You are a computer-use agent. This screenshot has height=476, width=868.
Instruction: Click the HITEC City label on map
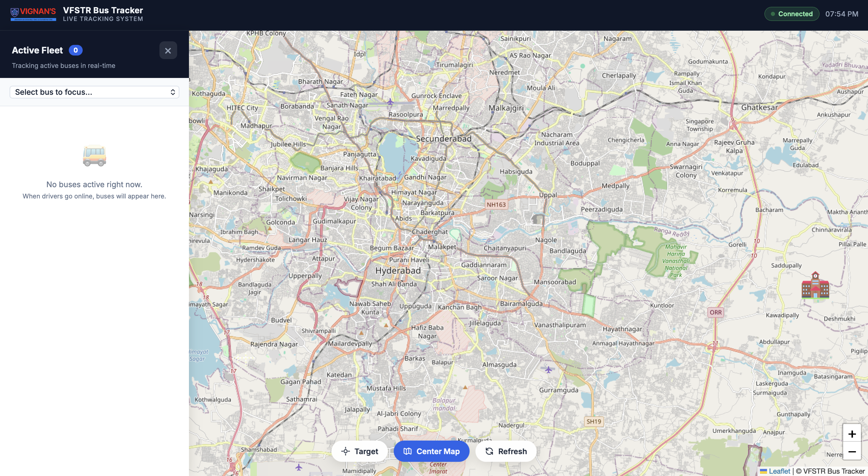point(242,108)
